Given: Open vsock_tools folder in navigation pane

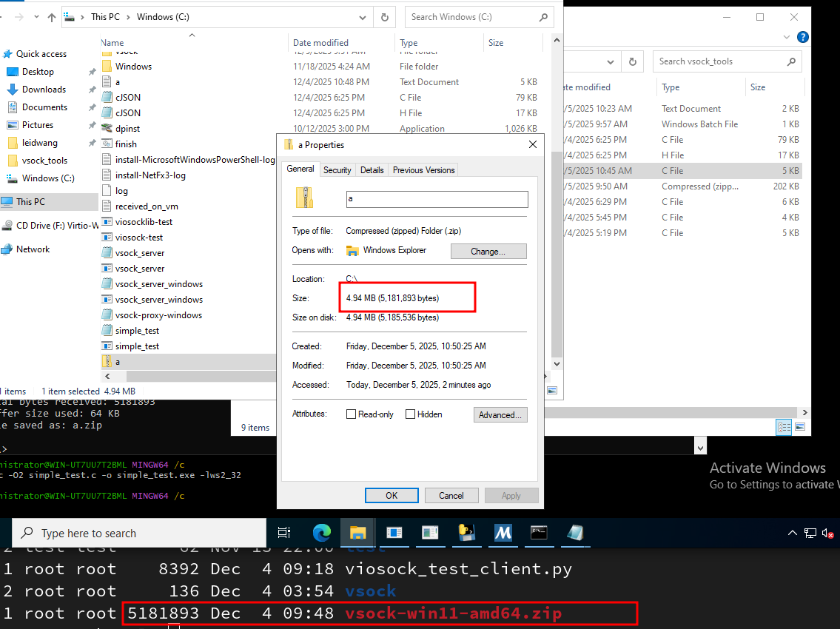Looking at the screenshot, I should pyautogui.click(x=44, y=161).
